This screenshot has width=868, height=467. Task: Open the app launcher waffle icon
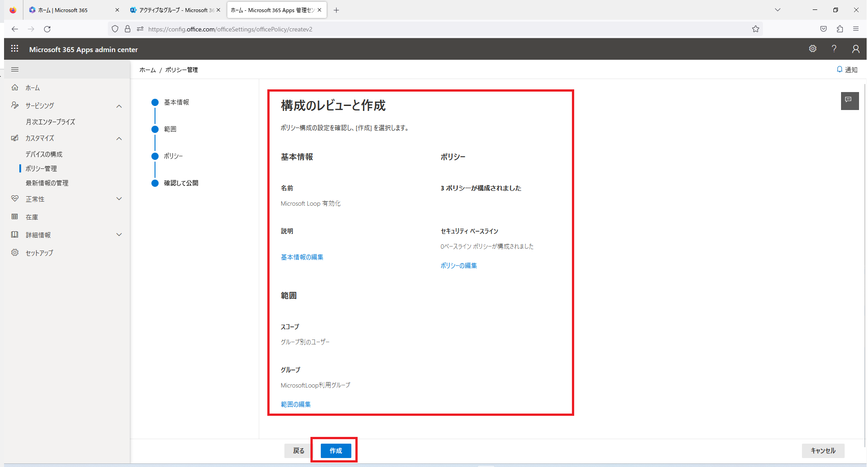14,48
